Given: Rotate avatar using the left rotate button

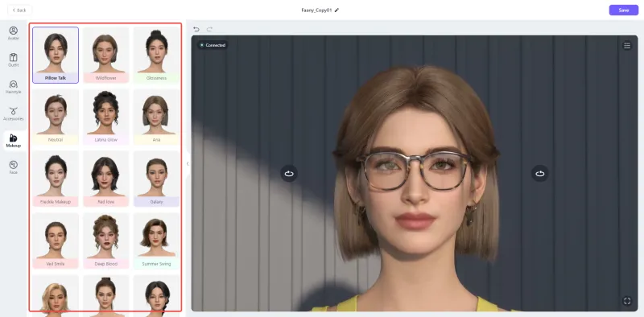Looking at the screenshot, I should pyautogui.click(x=289, y=173).
